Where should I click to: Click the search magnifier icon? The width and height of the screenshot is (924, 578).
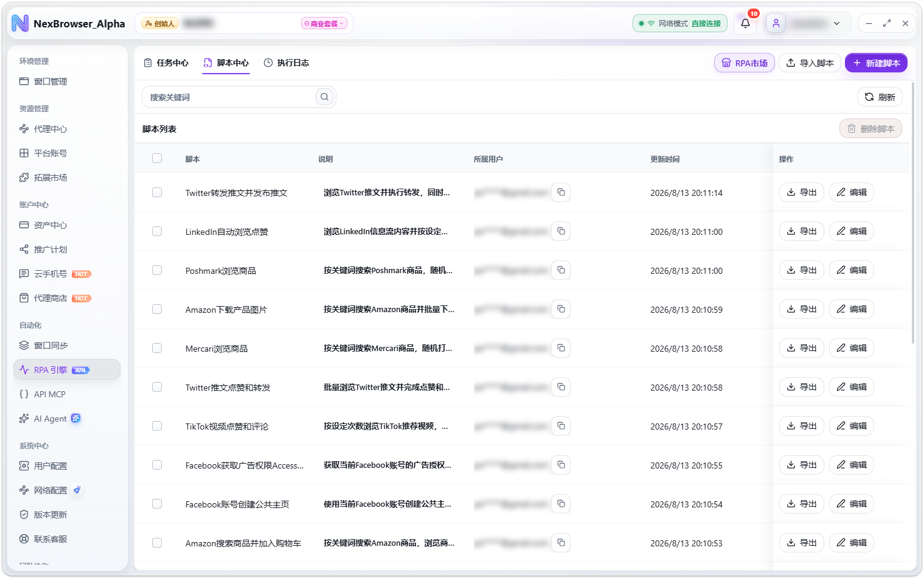click(x=325, y=97)
